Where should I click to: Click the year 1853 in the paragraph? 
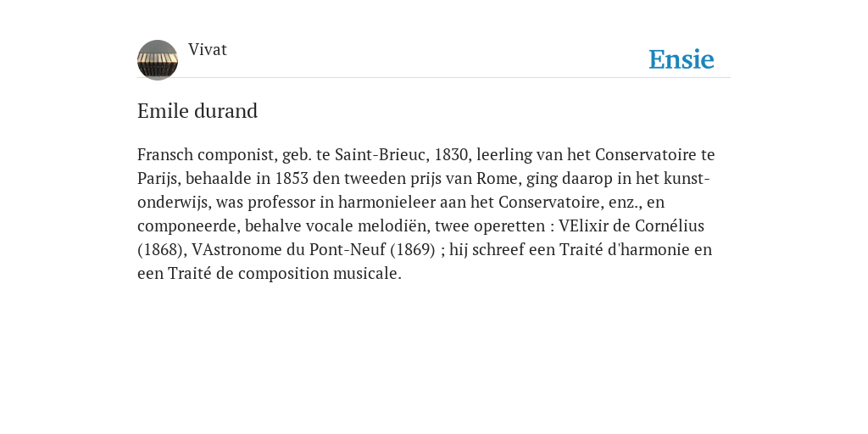292,178
